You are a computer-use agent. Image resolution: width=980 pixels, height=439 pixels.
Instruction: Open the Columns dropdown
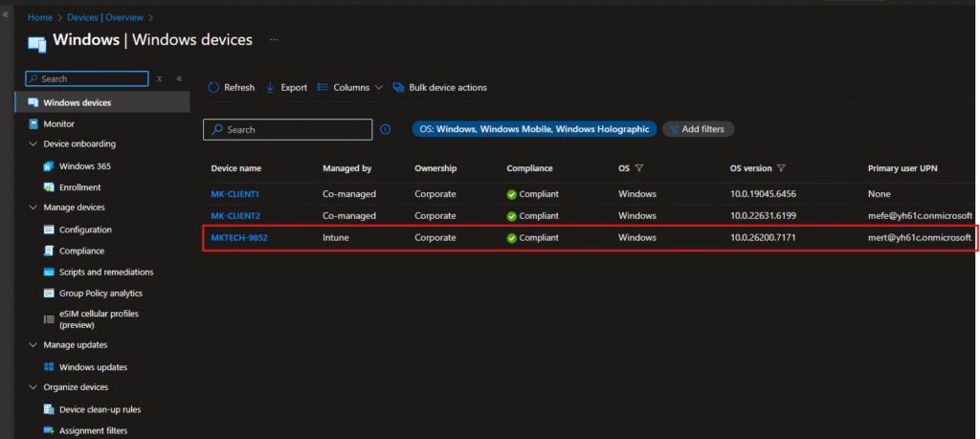click(x=350, y=87)
